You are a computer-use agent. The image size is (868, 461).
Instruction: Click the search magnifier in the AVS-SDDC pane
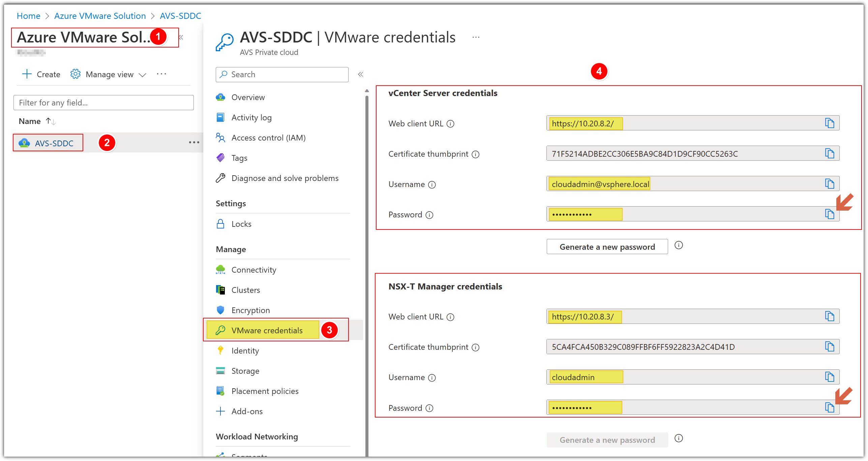tap(223, 74)
